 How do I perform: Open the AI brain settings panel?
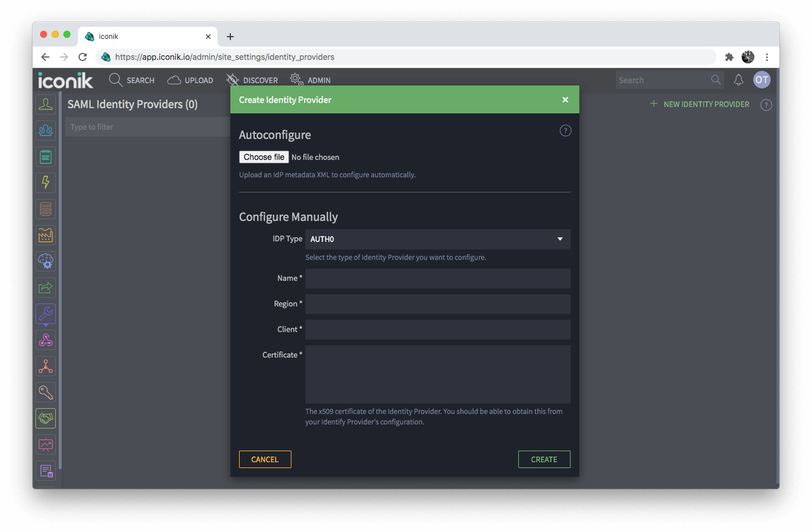click(45, 261)
